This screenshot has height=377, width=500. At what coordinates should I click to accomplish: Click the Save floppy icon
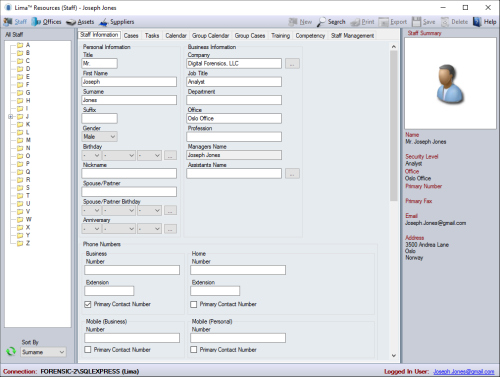point(416,22)
